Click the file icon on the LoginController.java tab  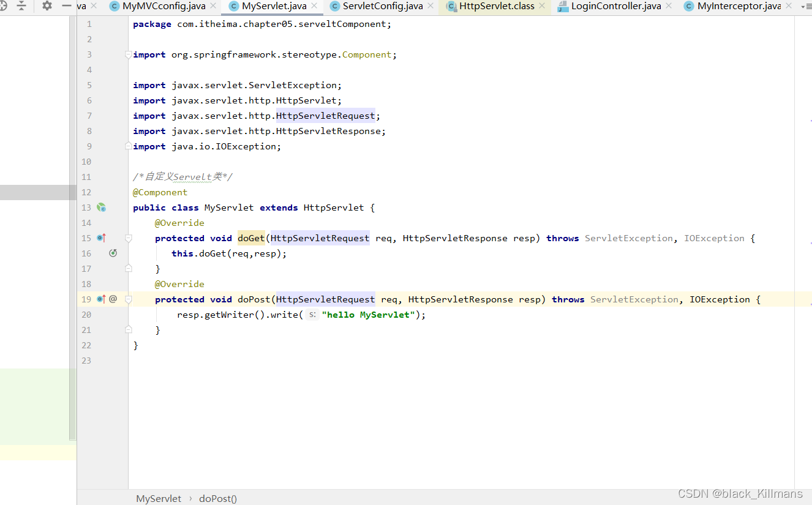pyautogui.click(x=564, y=7)
